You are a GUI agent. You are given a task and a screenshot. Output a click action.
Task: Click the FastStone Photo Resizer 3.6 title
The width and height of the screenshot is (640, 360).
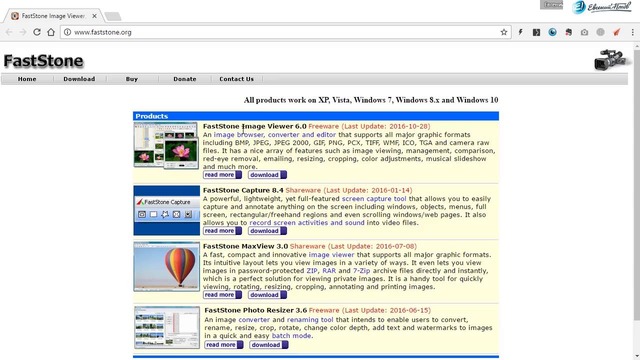point(256,310)
